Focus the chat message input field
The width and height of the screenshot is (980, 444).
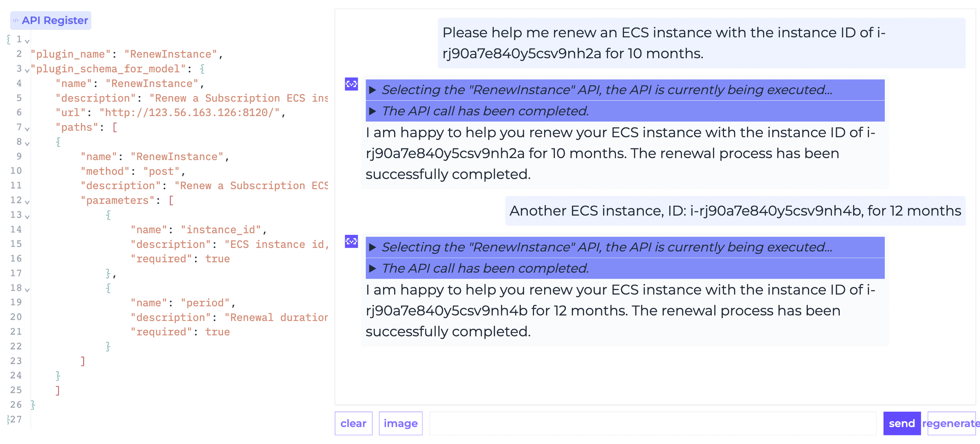tap(653, 424)
